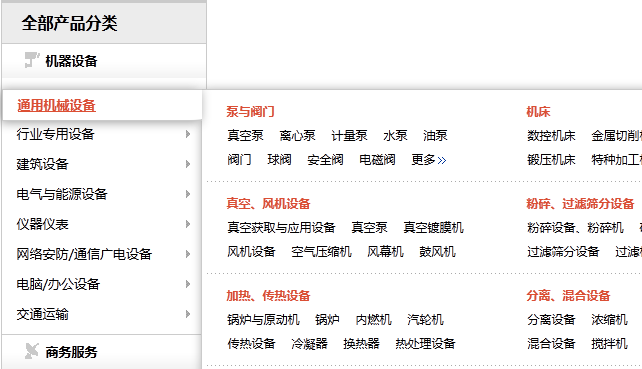Click the 电磁阀 link
Viewport: 642px width, 369px height.
[378, 160]
